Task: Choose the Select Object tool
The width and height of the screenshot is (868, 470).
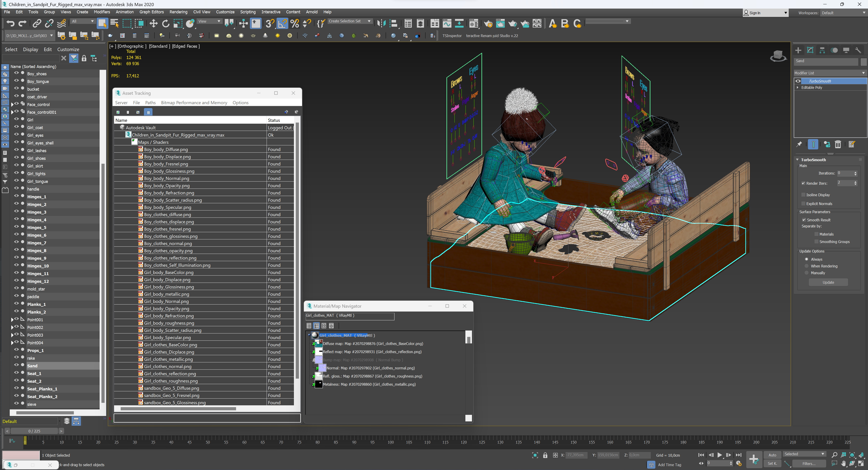Action: point(102,23)
